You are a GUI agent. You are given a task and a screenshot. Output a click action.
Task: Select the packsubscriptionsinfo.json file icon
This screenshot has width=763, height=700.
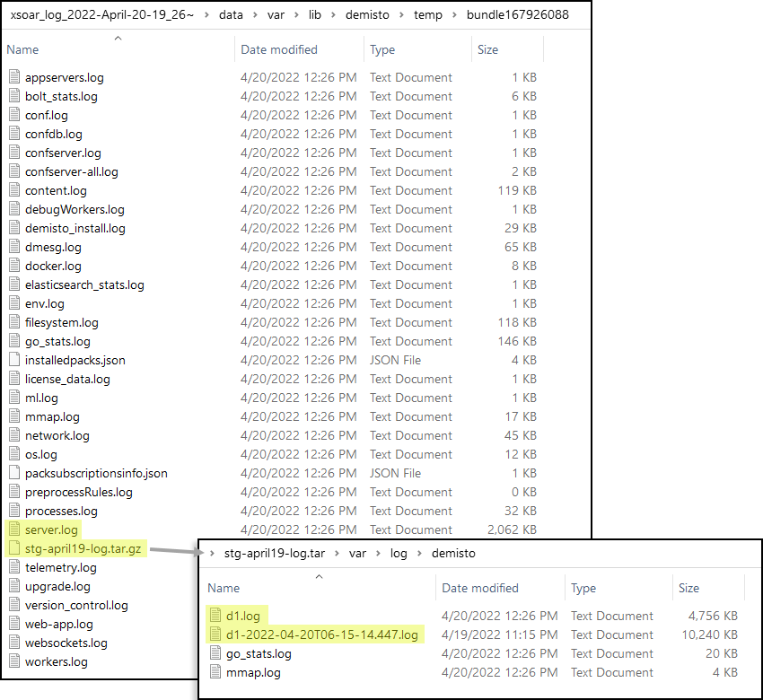coord(14,473)
